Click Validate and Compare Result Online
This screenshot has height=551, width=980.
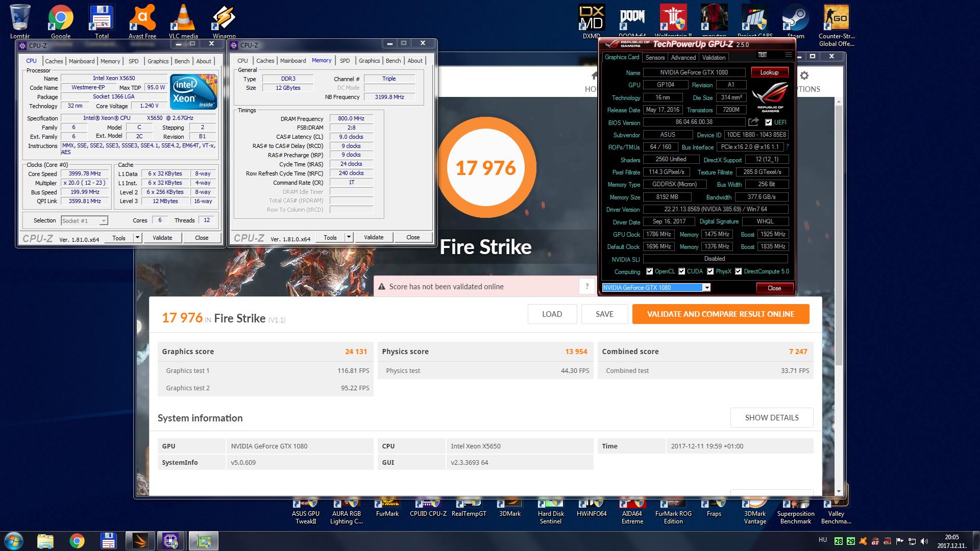click(x=720, y=314)
